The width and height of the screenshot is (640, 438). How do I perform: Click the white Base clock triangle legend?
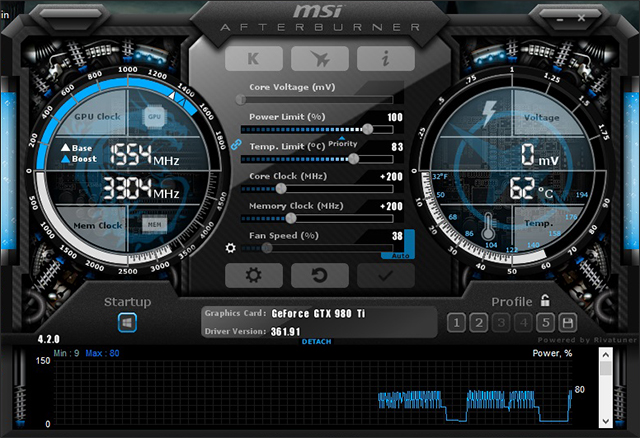click(65, 147)
